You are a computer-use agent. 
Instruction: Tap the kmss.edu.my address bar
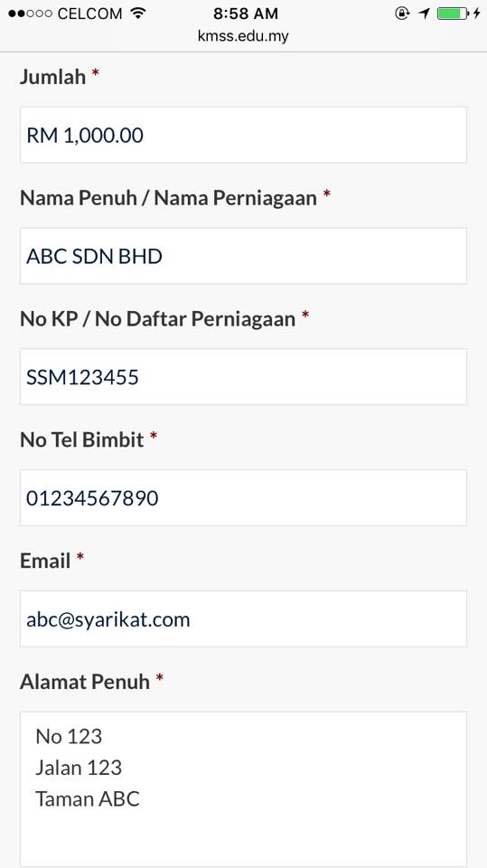[244, 36]
